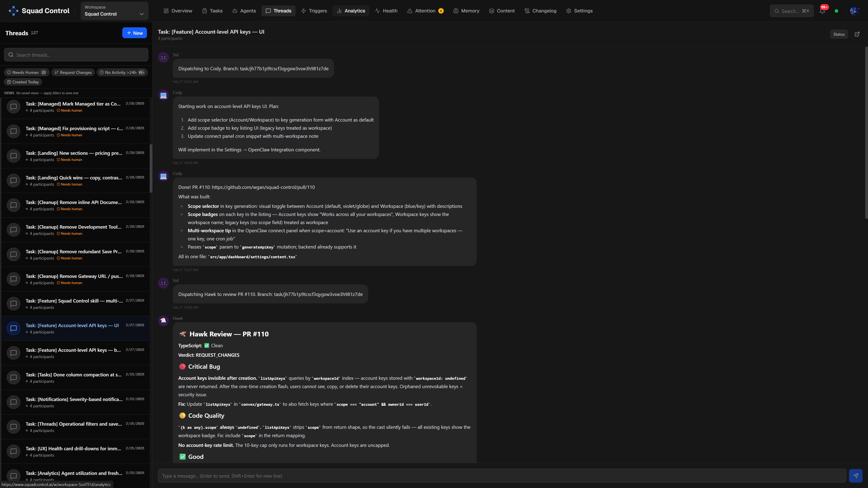Open the global Search field with magnifier icon
Image resolution: width=868 pixels, height=488 pixels.
(x=792, y=11)
